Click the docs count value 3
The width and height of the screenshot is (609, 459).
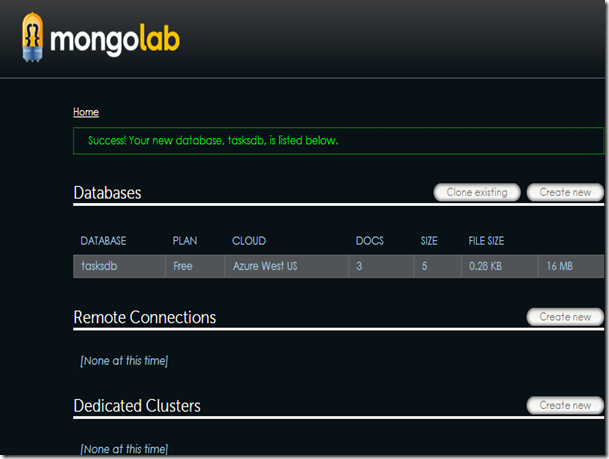(x=359, y=266)
